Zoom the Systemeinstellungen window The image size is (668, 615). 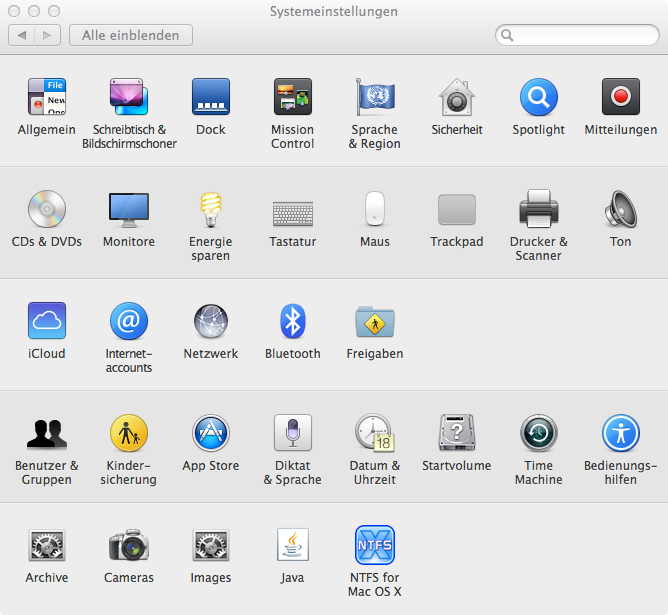click(54, 11)
